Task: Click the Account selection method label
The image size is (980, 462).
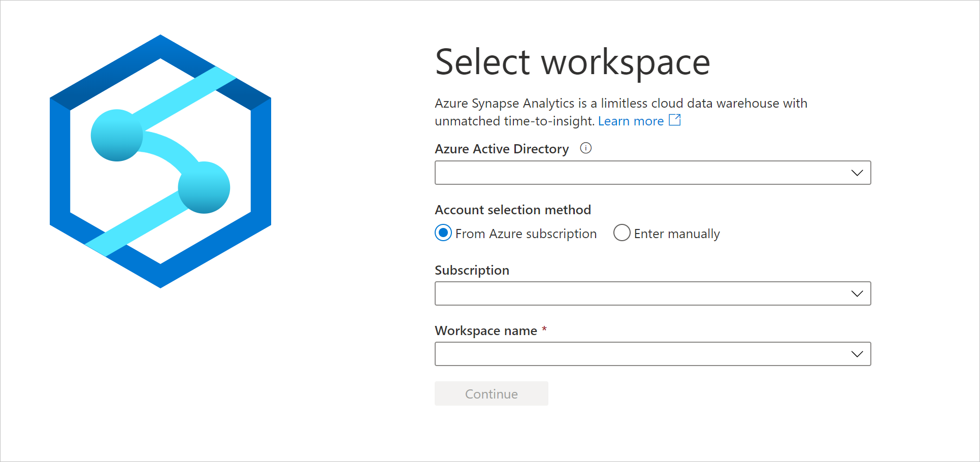Action: pos(512,209)
